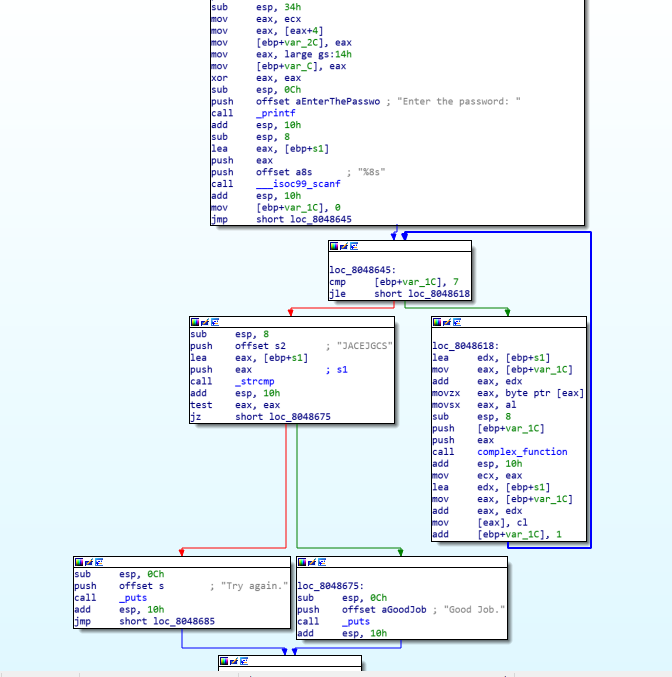Screen dimensions: 672x677
Task: Click the test eax, eax instruction
Action: click(235, 405)
